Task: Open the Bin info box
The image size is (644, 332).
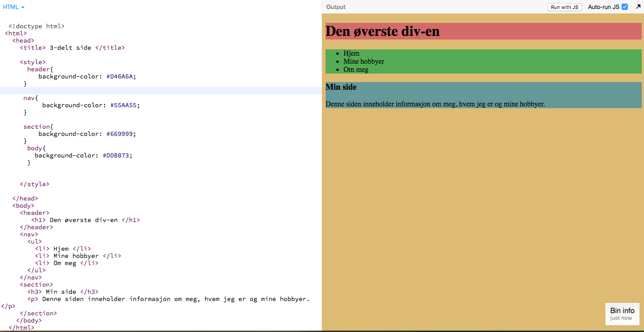Action: click(x=622, y=314)
